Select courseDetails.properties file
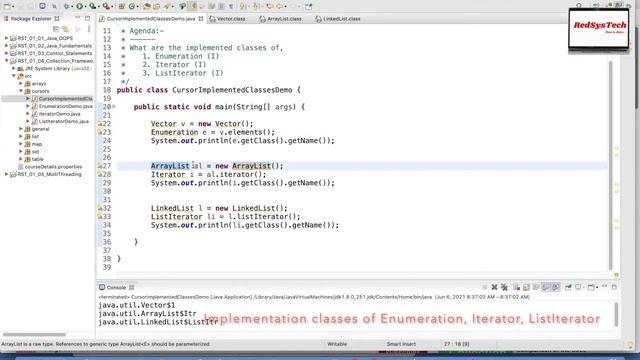 [x=53, y=167]
